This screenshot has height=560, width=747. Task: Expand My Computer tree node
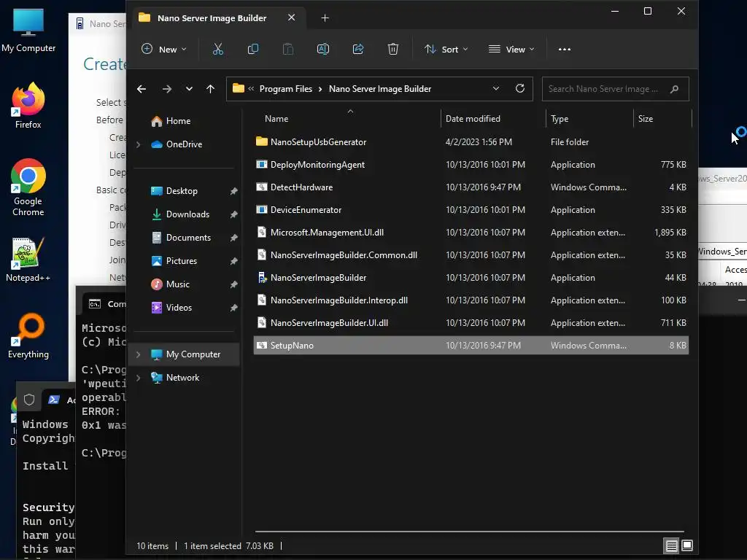138,354
